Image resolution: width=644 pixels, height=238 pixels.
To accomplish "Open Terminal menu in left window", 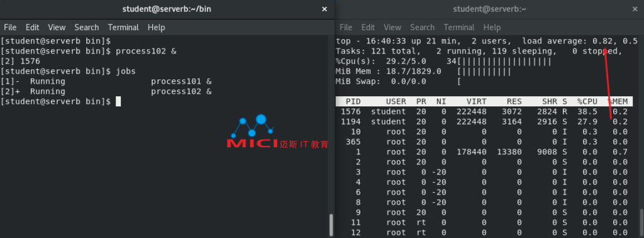I will point(123,28).
